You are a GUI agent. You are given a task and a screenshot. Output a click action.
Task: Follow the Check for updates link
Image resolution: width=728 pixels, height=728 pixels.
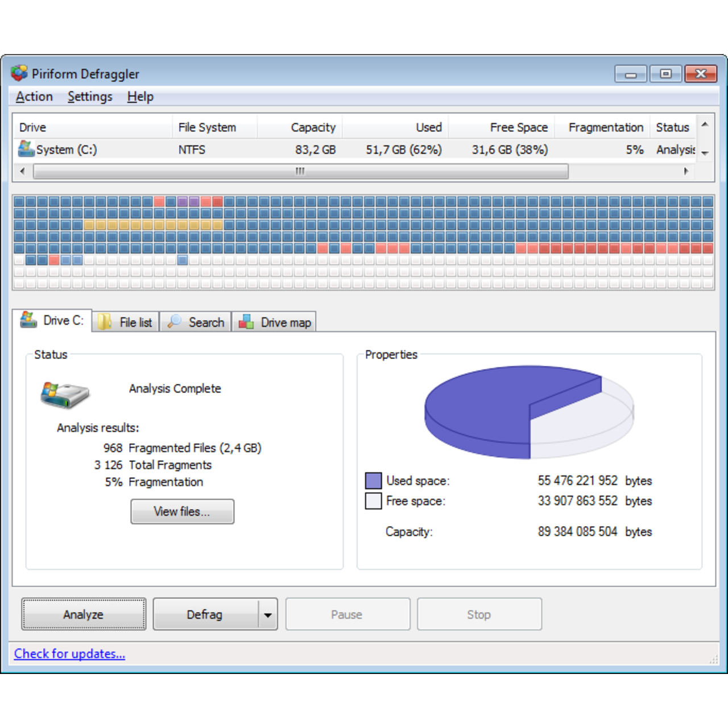69,654
